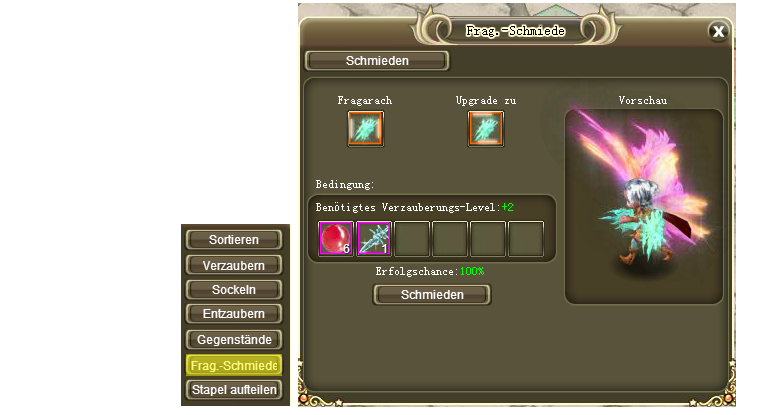Screen dimensions: 777x415
Task: Click Stapel aufteilen button
Action: point(234,390)
